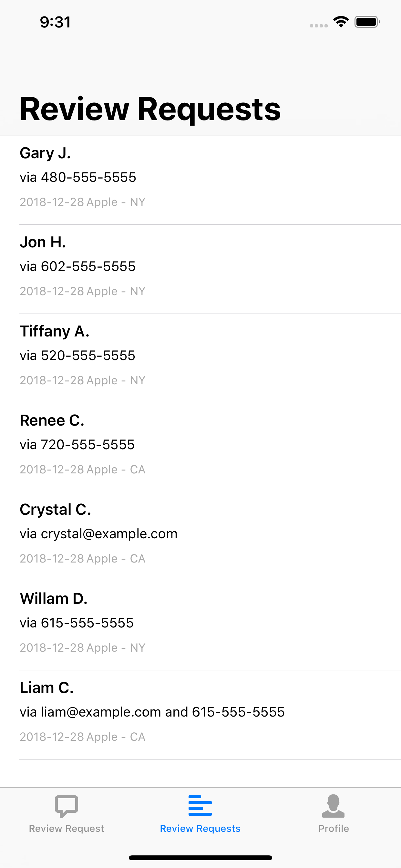The height and width of the screenshot is (868, 401).
Task: Tap the crystal@example.com contact line
Action: 98,534
